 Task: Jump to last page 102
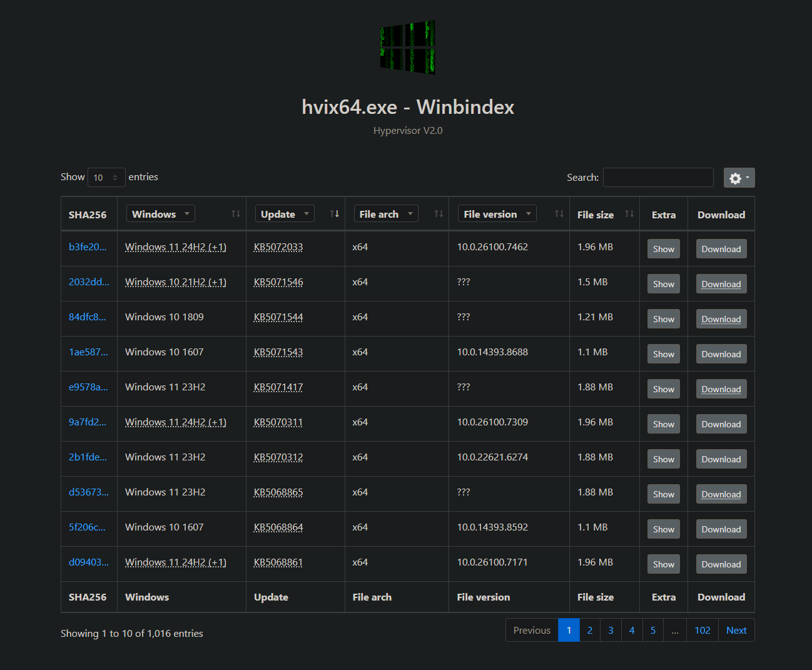(702, 630)
